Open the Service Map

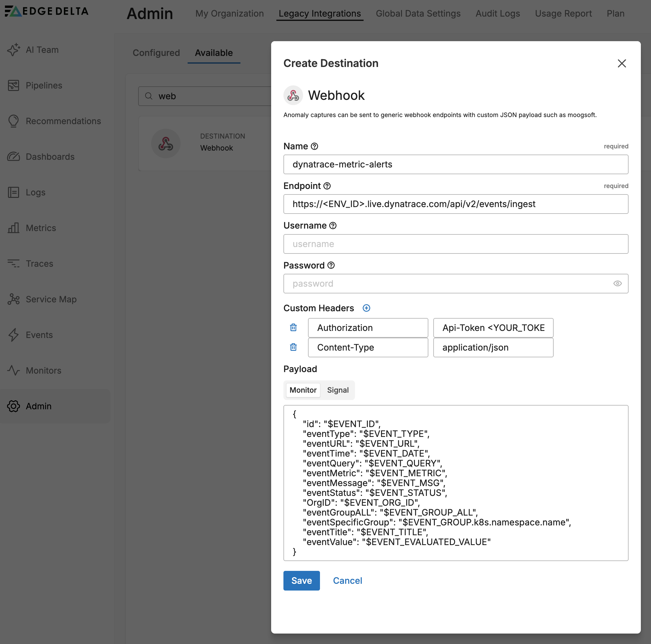(x=51, y=299)
